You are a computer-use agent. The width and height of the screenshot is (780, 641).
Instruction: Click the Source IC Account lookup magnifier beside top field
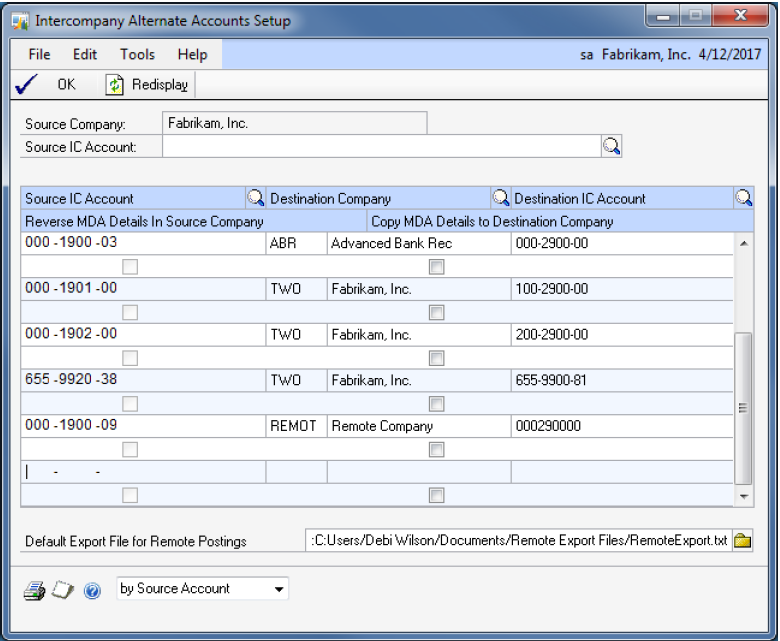tap(611, 147)
